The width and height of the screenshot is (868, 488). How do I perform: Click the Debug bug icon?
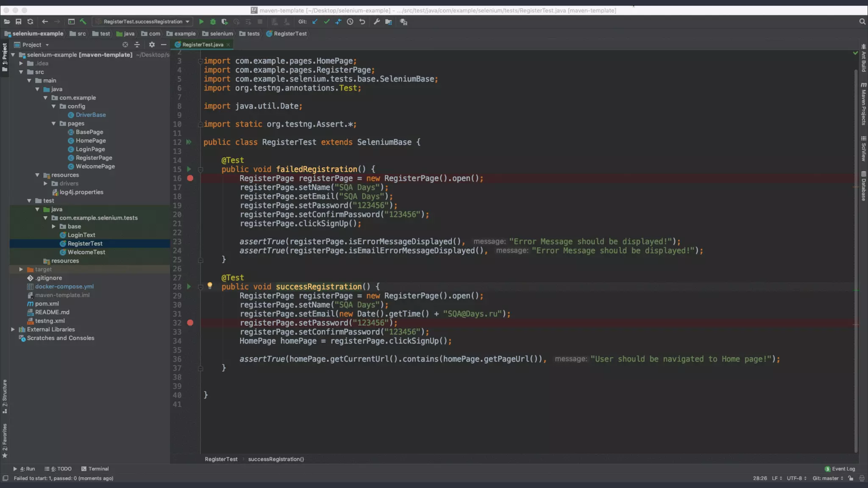(x=213, y=22)
